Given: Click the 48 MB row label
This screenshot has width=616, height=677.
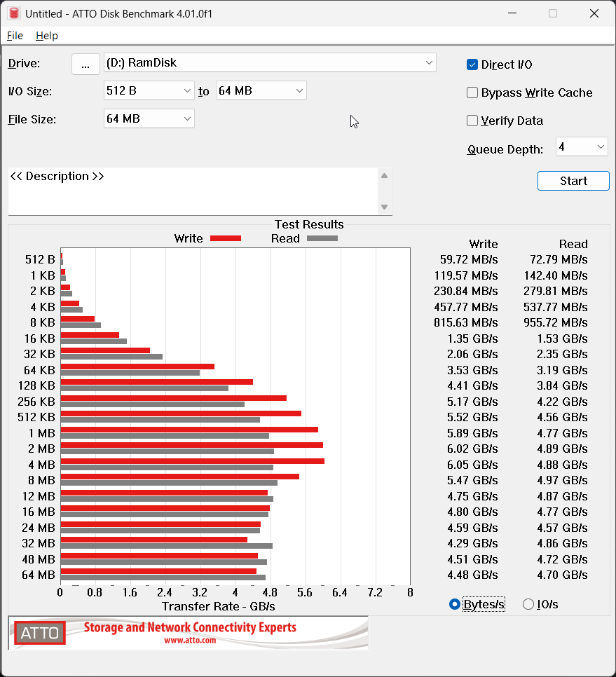Looking at the screenshot, I should pos(39,559).
